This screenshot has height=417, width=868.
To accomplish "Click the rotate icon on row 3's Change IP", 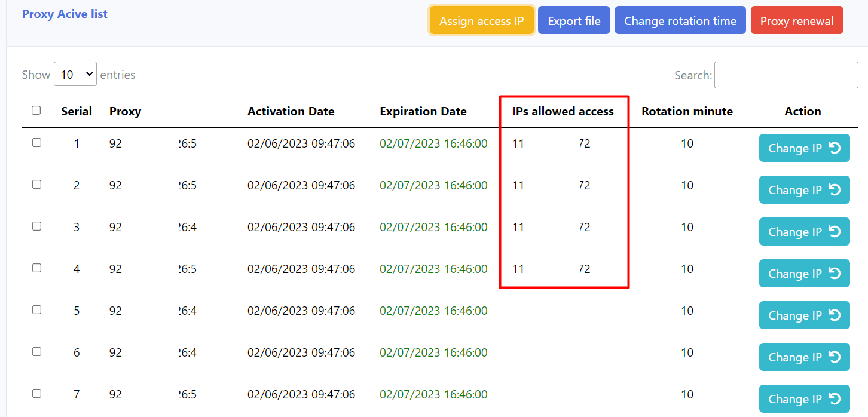I will (x=835, y=232).
